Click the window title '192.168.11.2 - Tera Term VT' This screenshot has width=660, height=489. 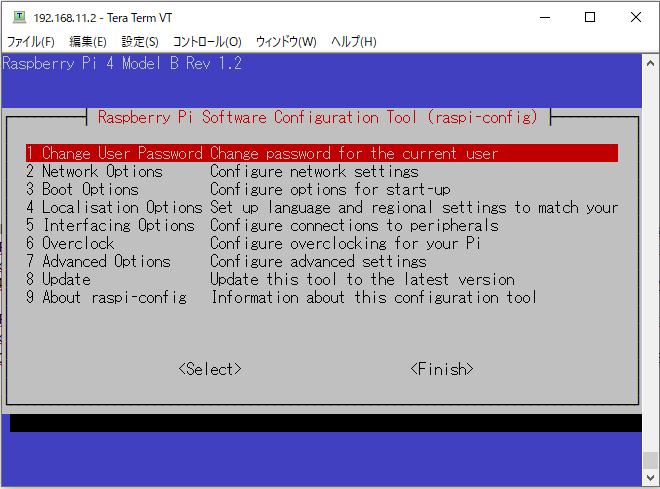pos(103,18)
